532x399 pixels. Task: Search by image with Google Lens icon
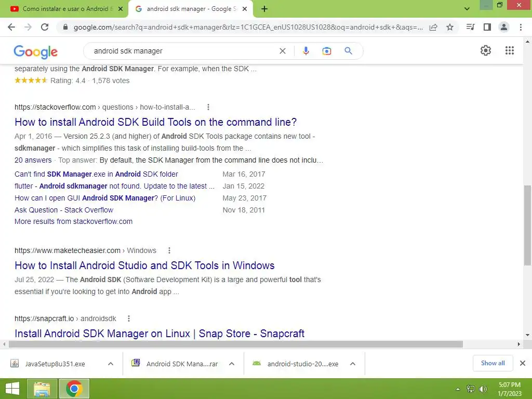326,51
